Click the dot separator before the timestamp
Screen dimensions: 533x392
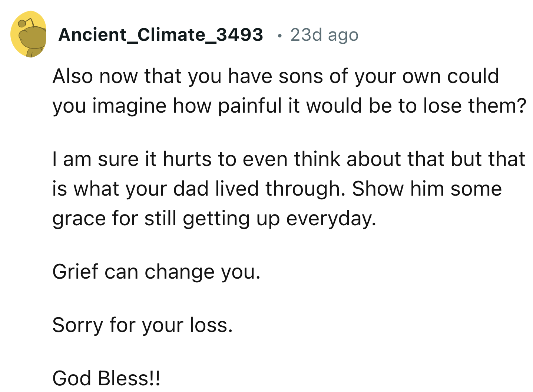point(279,36)
